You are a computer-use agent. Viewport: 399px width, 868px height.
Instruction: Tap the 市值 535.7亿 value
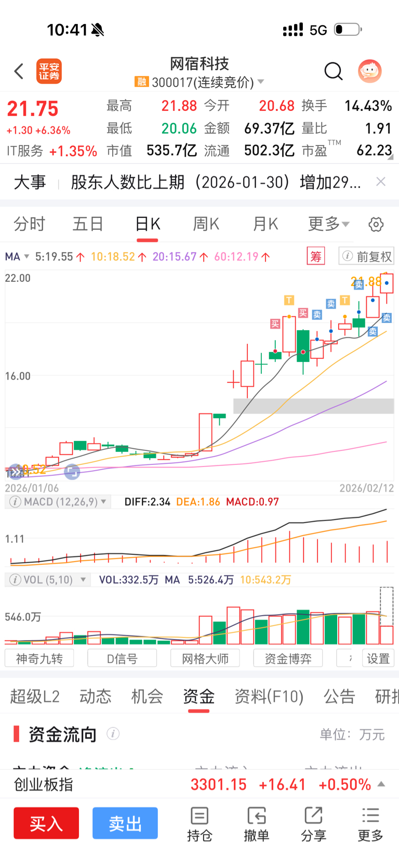(x=171, y=151)
